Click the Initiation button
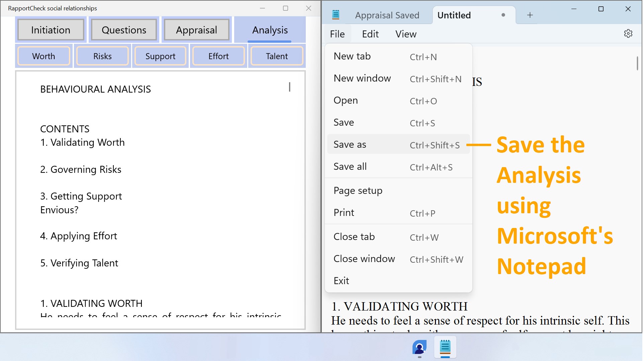This screenshot has height=361, width=644. 51,30
